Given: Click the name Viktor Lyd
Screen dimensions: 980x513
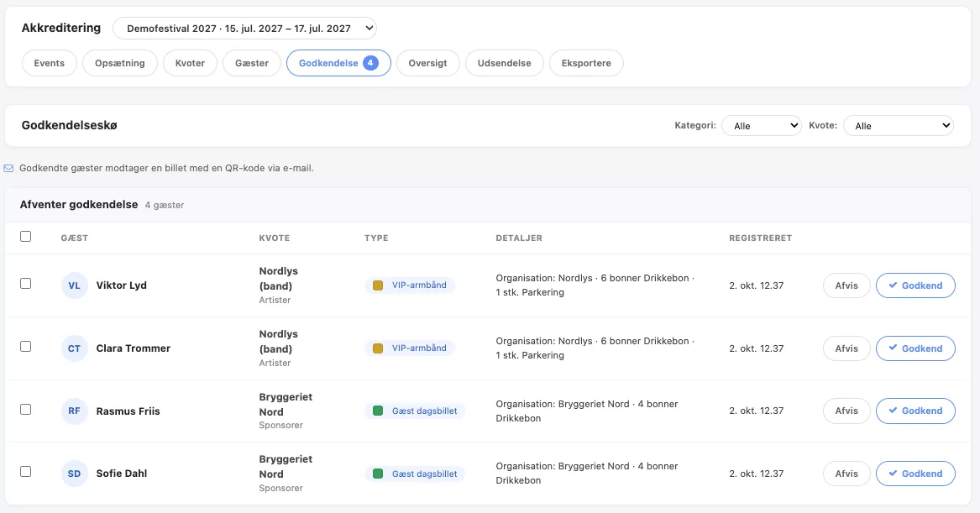Looking at the screenshot, I should 121,285.
